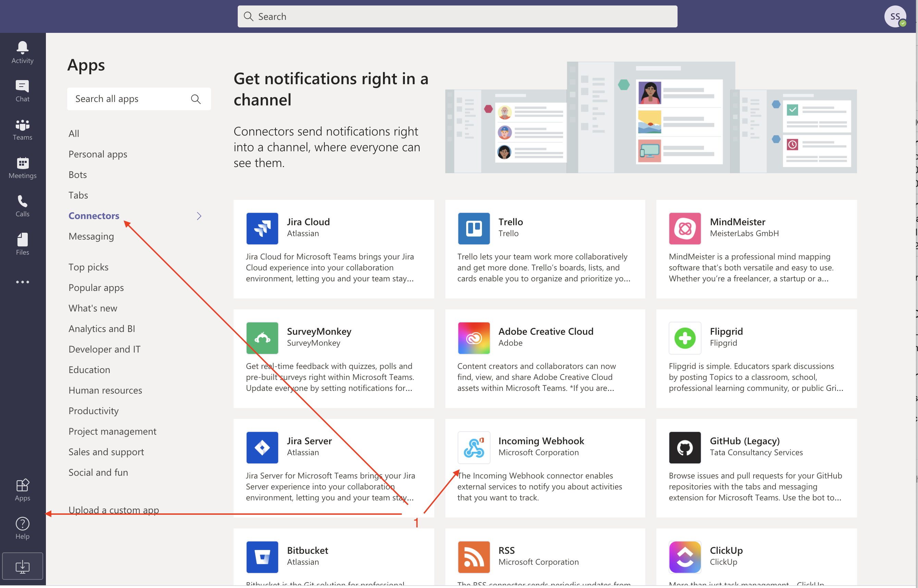The width and height of the screenshot is (918, 588).
Task: Open Top picks list
Action: coord(89,267)
